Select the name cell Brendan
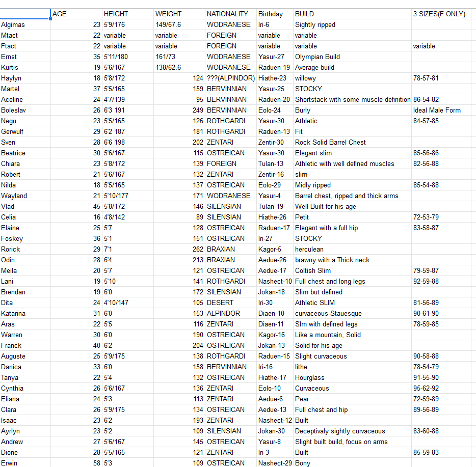This screenshot has height=467, width=476. [x=25, y=292]
